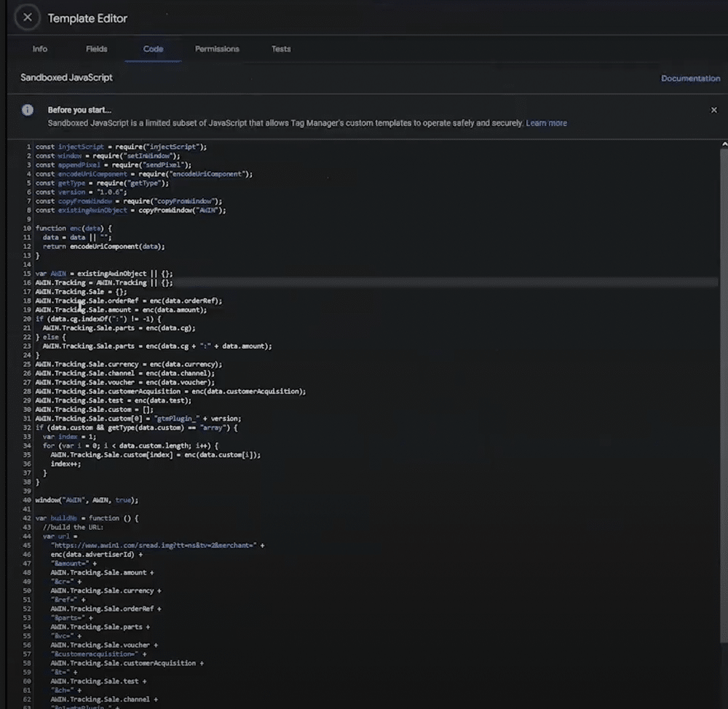Click line 26 'AWIN.Tracking.Sale.channel = enc(data.channel);'
Image resolution: width=728 pixels, height=709 pixels.
tap(125, 373)
